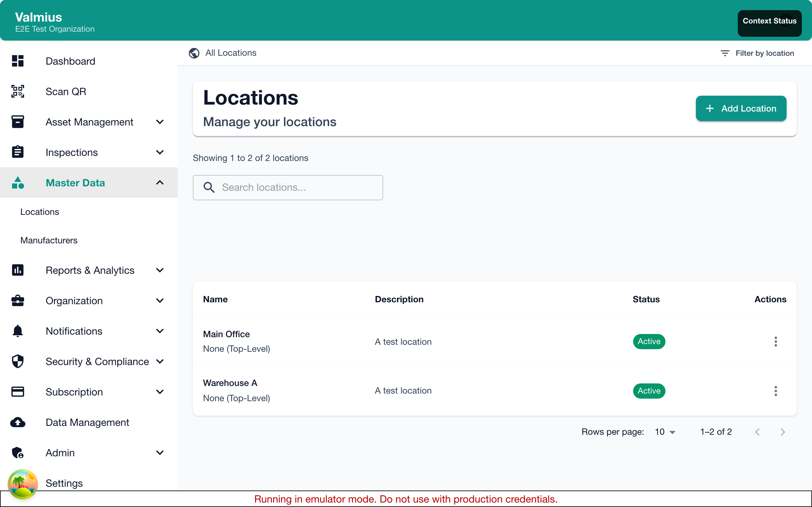Open the Main Office row actions menu
The image size is (812, 507).
[x=776, y=341]
